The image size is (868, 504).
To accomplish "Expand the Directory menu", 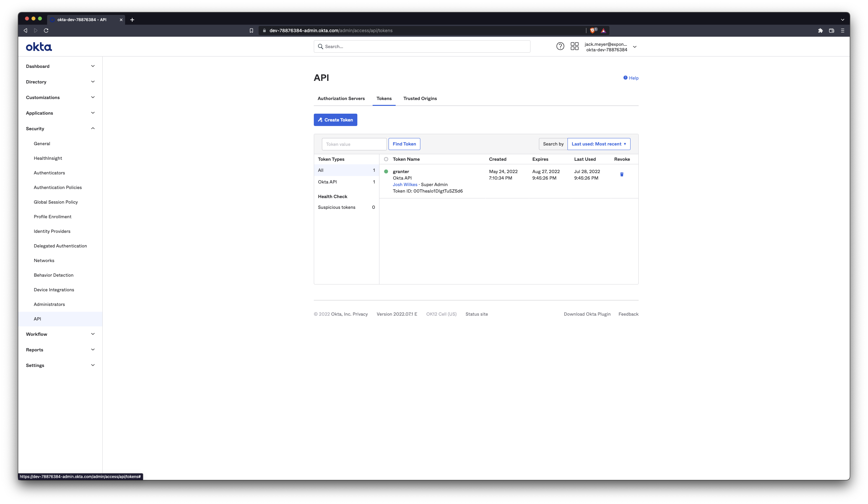I will pos(60,82).
